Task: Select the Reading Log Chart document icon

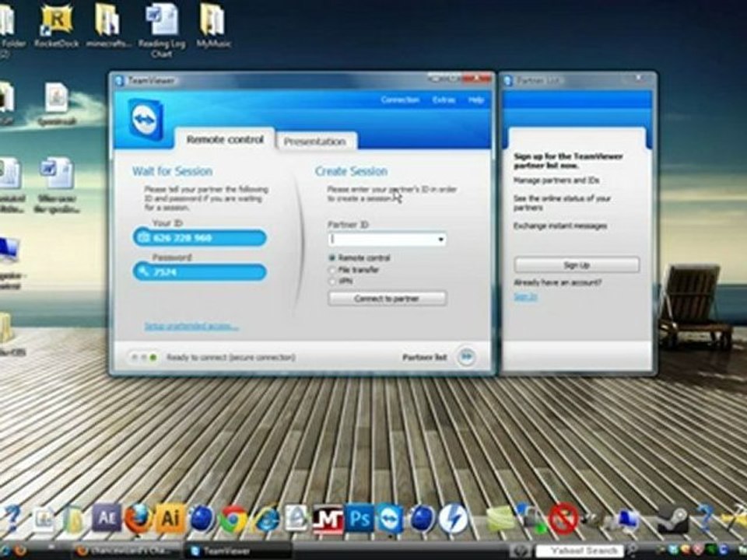Action: (x=162, y=30)
